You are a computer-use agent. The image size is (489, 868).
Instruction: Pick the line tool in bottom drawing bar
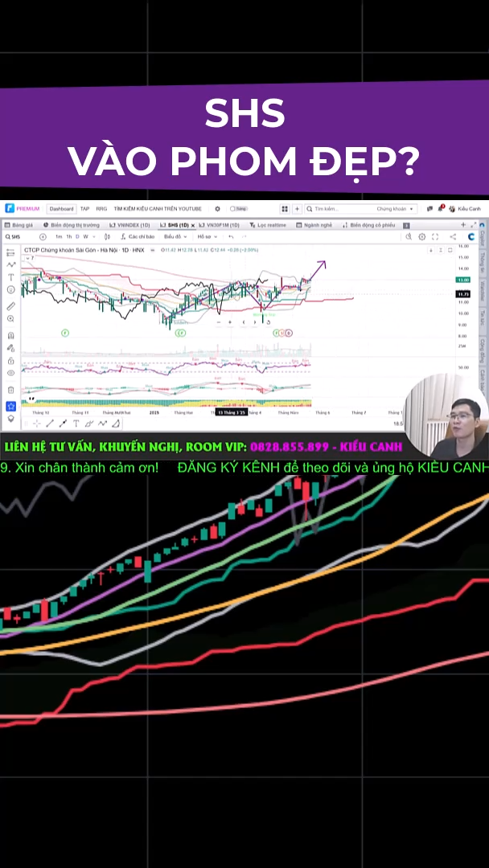pyautogui.click(x=50, y=424)
